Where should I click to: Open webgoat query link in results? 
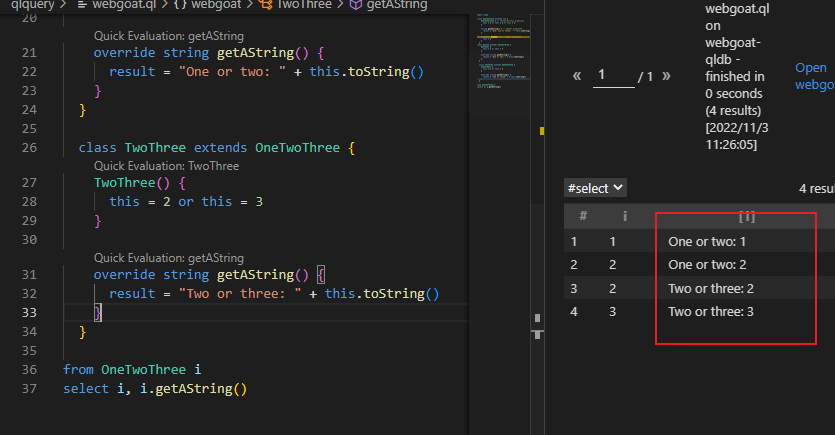815,76
